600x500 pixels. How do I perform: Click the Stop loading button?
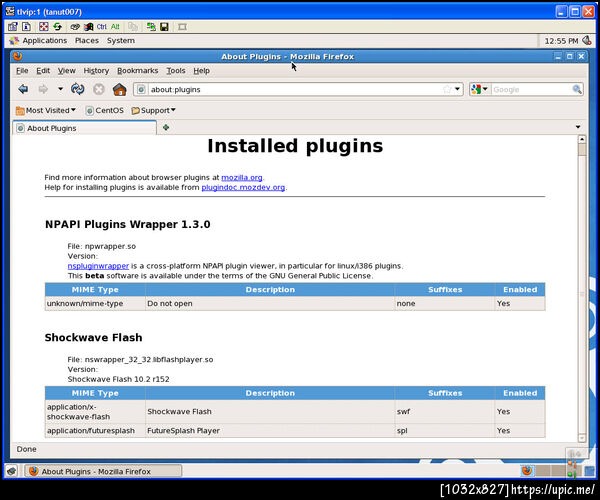99,89
